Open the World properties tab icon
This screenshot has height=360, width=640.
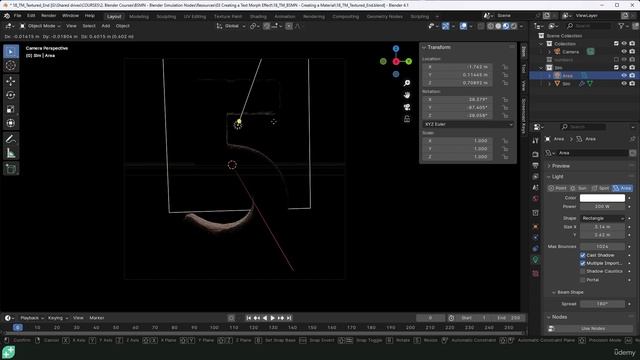(x=535, y=199)
